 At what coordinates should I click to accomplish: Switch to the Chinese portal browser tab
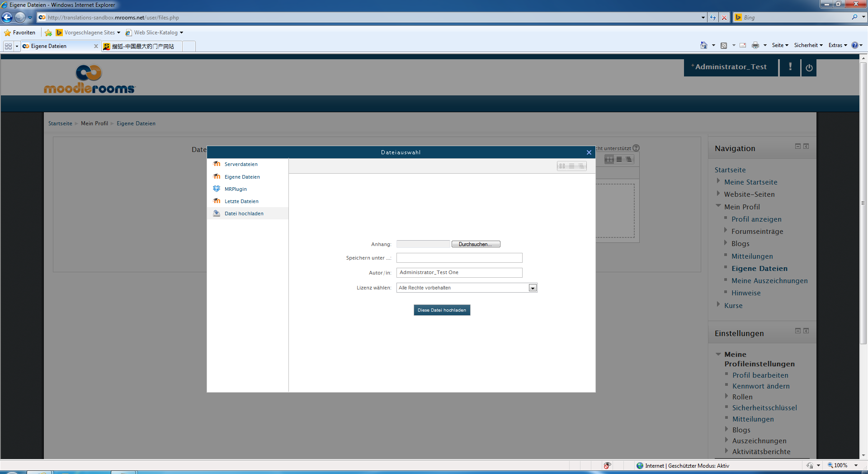142,46
